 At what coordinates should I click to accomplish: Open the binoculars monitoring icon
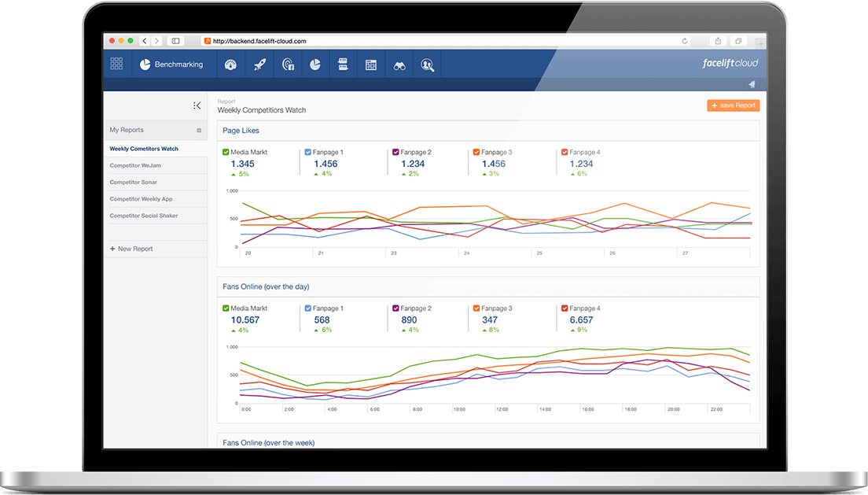coord(399,65)
